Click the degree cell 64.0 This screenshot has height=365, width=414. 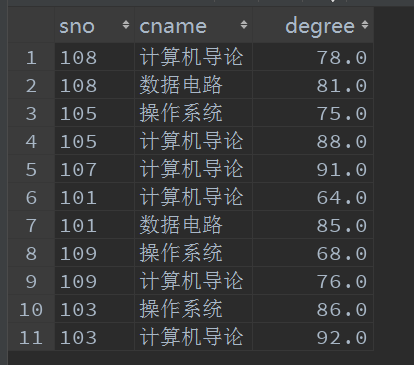point(313,197)
